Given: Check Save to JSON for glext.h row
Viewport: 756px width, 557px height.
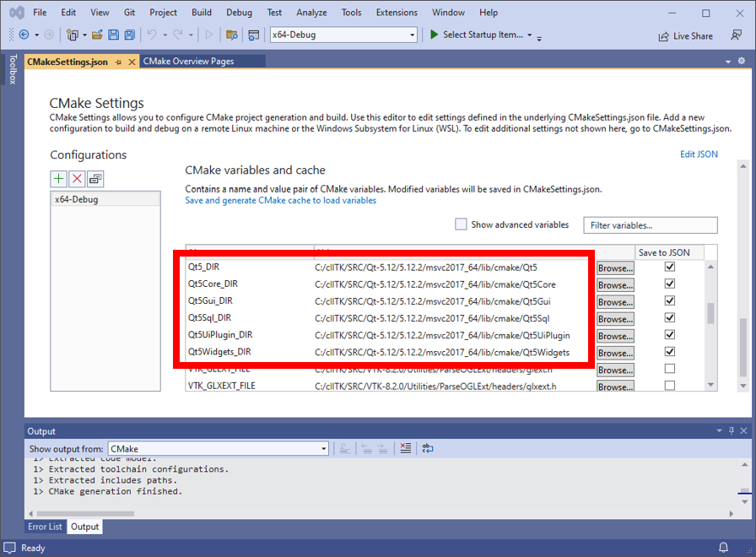Looking at the screenshot, I should point(670,369).
